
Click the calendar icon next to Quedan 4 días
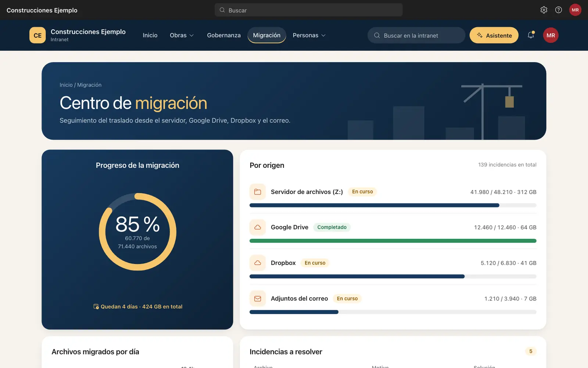pos(96,307)
